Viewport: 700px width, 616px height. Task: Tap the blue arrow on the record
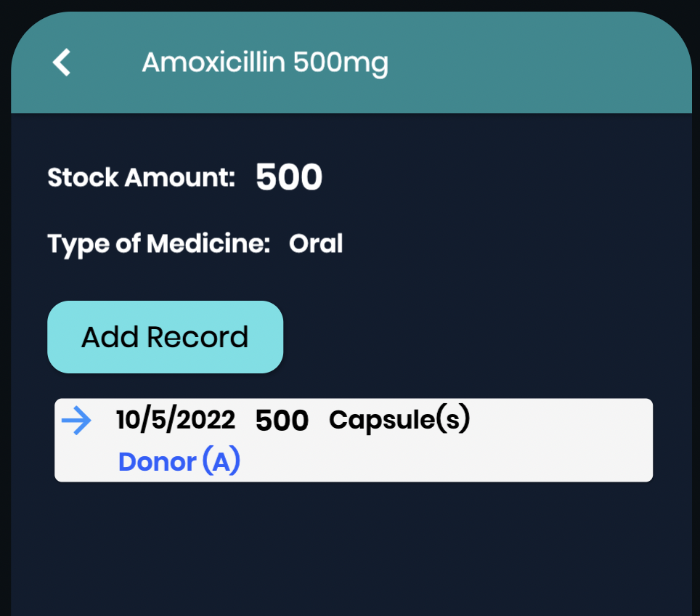(76, 421)
